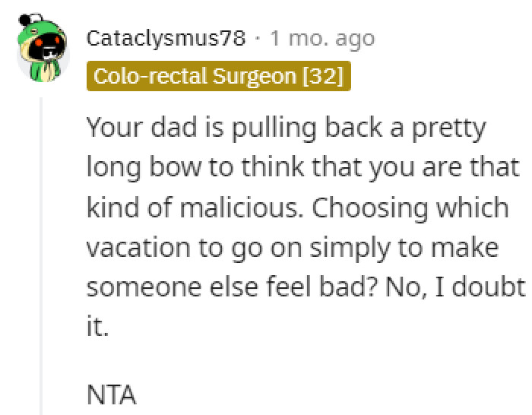
Task: Click the '[32]' number in the flair
Action: (322, 76)
